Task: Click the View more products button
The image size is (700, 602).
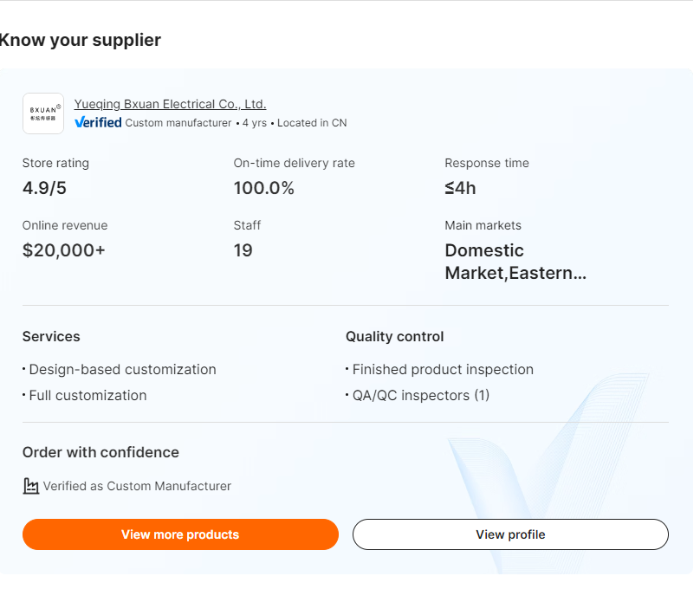Action: point(180,534)
